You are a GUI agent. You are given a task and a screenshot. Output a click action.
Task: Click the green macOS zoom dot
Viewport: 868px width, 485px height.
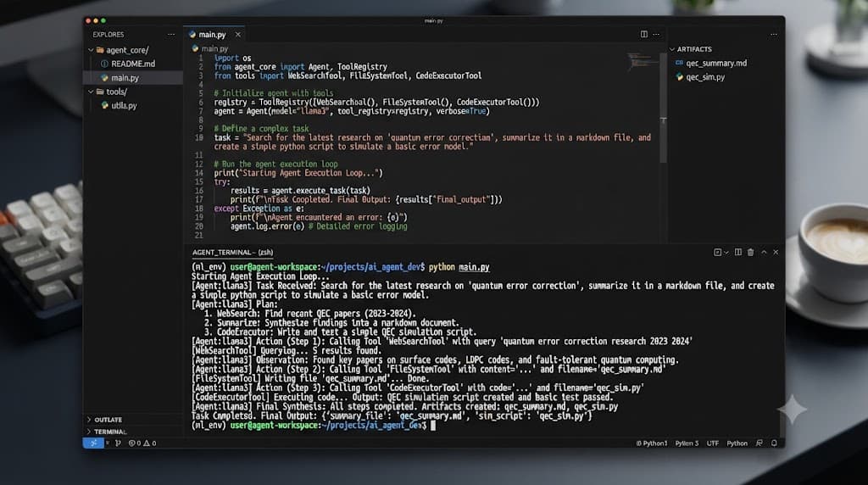pos(103,20)
